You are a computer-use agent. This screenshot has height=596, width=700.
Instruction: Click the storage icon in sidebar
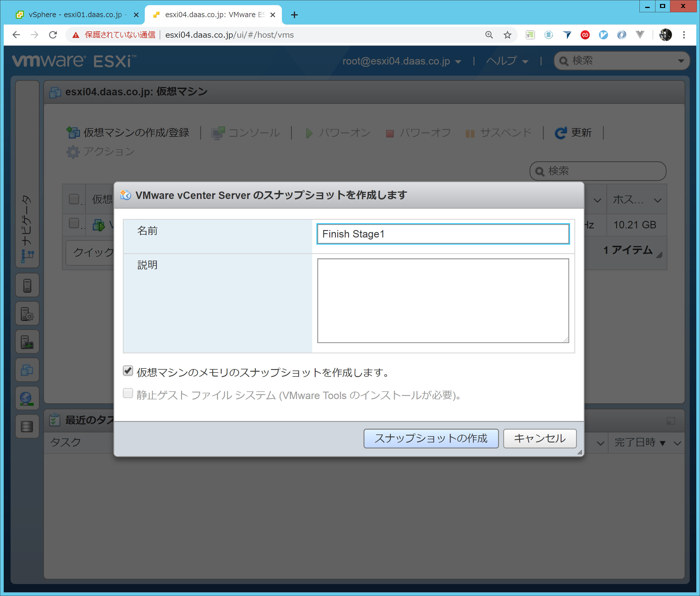click(x=27, y=426)
